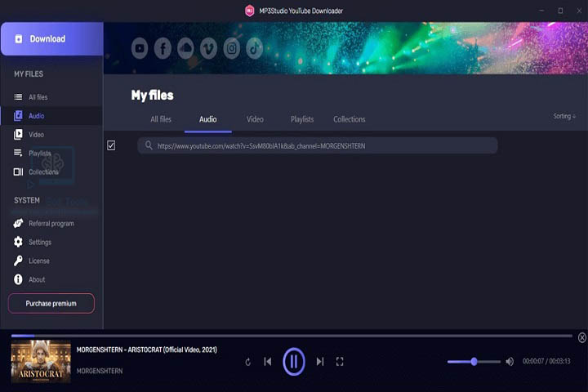
Task: Open License page
Action: coord(51,261)
